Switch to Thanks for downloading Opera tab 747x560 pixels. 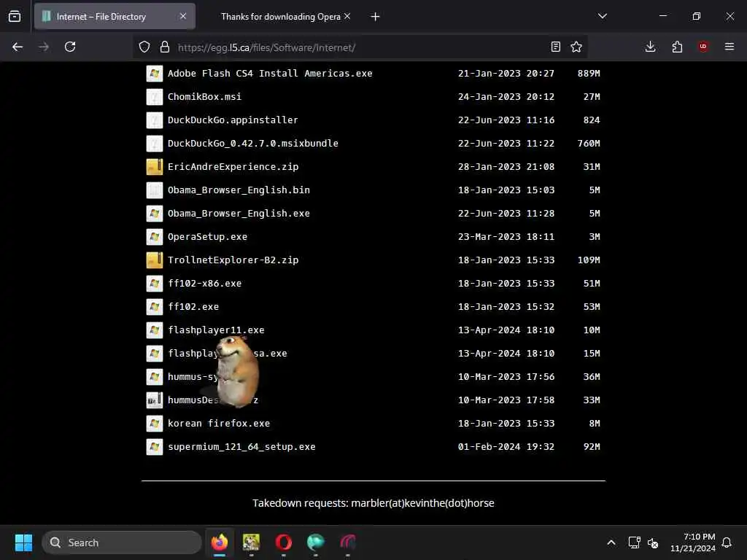(x=281, y=17)
